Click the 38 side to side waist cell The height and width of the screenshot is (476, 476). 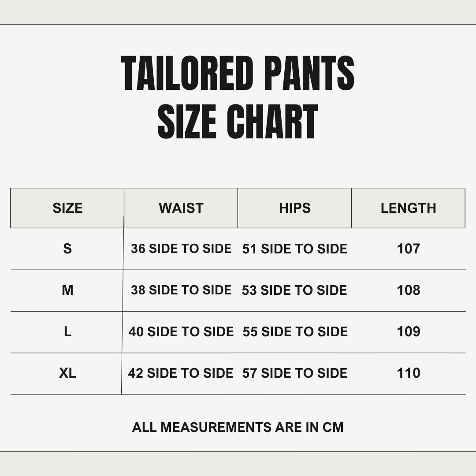[181, 290]
